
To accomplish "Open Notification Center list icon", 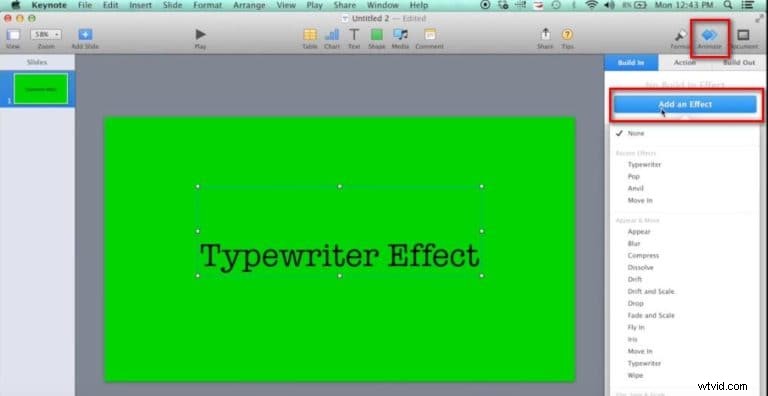I will click(x=747, y=5).
